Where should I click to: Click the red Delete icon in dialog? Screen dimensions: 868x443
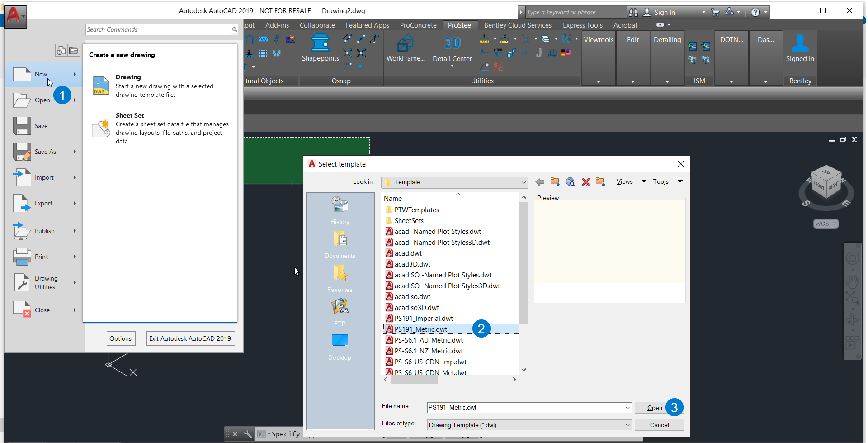[585, 182]
